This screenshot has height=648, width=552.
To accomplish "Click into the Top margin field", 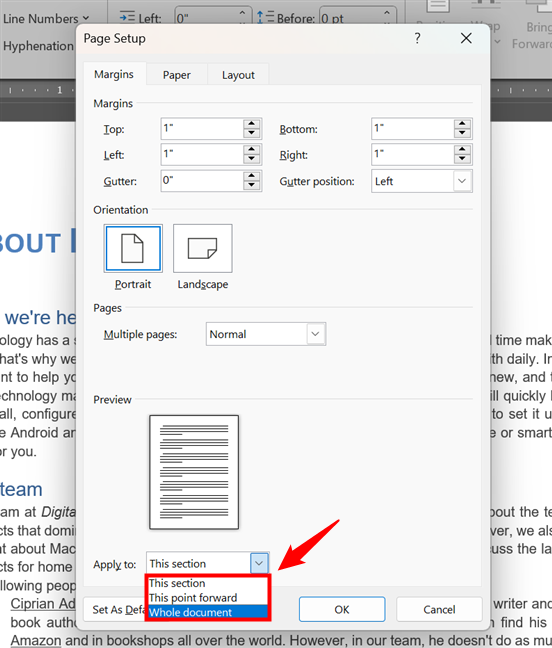I will (202, 129).
